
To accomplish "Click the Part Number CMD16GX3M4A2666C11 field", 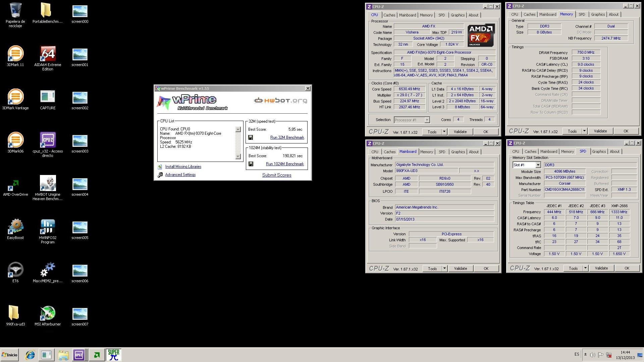I will point(565,190).
